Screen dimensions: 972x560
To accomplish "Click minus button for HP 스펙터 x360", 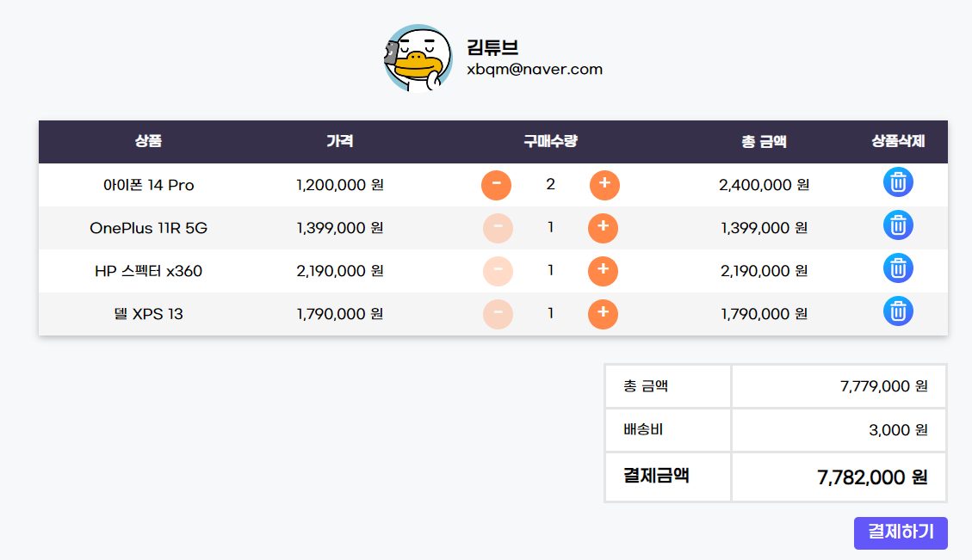I will pos(498,271).
